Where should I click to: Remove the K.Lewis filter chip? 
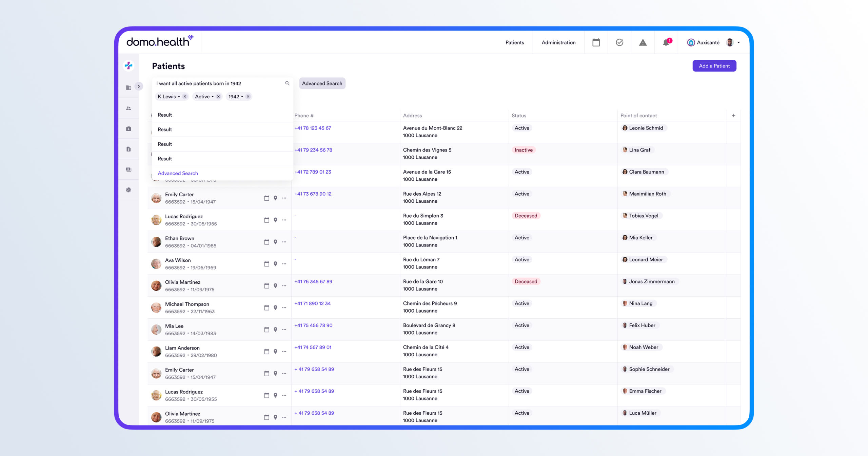point(185,97)
